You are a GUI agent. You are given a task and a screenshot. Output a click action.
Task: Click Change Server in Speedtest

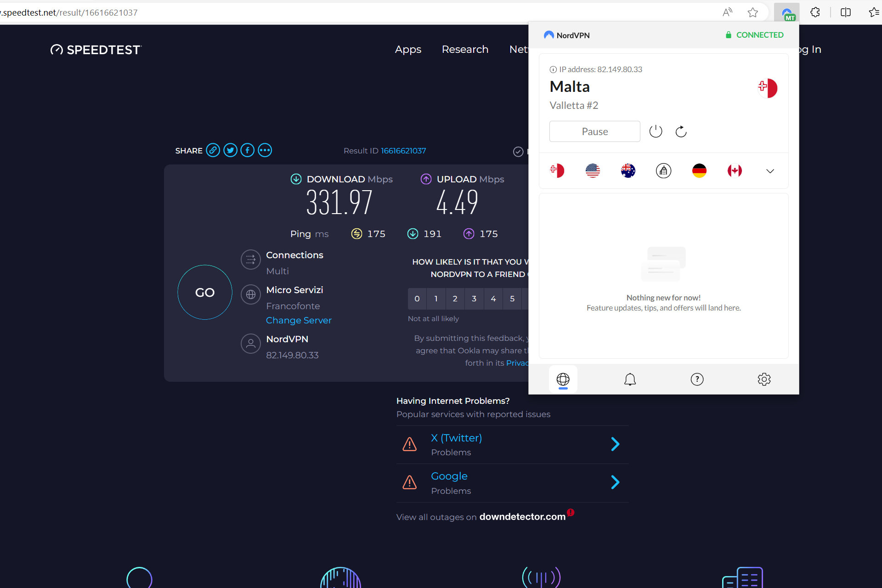[299, 320]
